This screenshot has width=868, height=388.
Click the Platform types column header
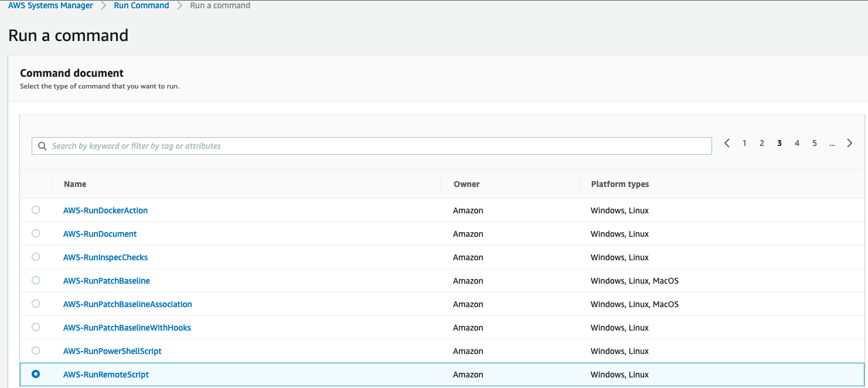[620, 184]
